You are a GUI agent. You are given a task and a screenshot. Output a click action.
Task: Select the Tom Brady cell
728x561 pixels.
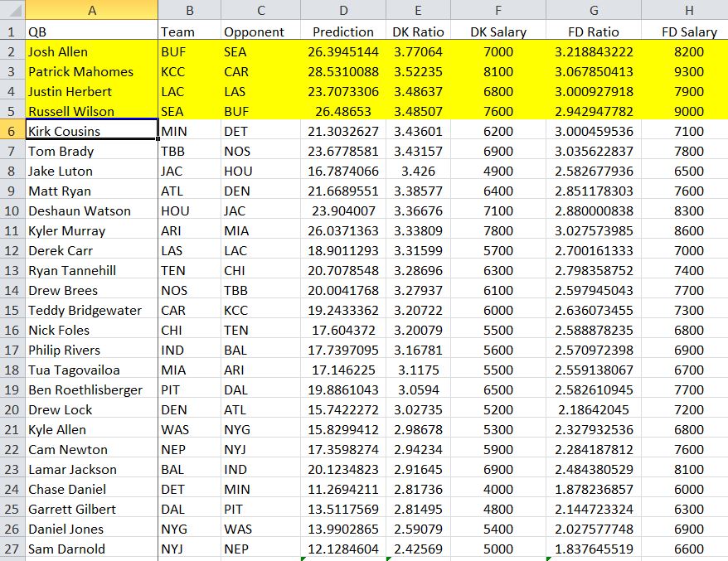[x=92, y=151]
